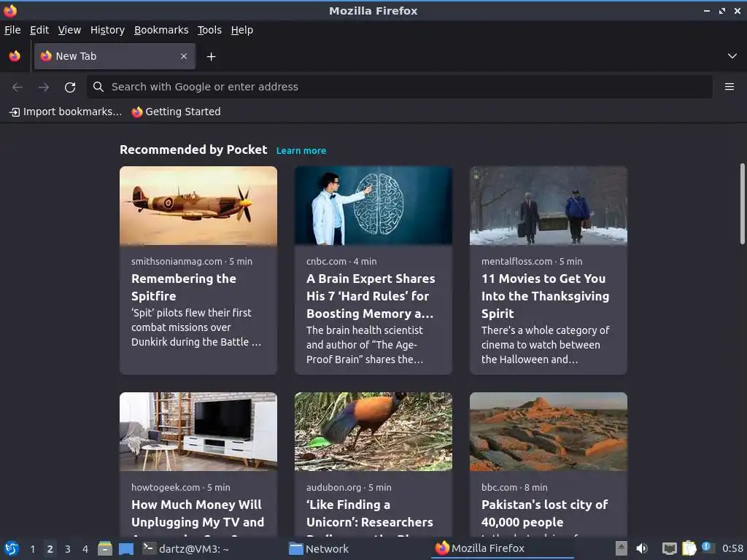The width and height of the screenshot is (747, 560).
Task: Open the Spitfire airplane thumbnail
Action: click(x=198, y=206)
